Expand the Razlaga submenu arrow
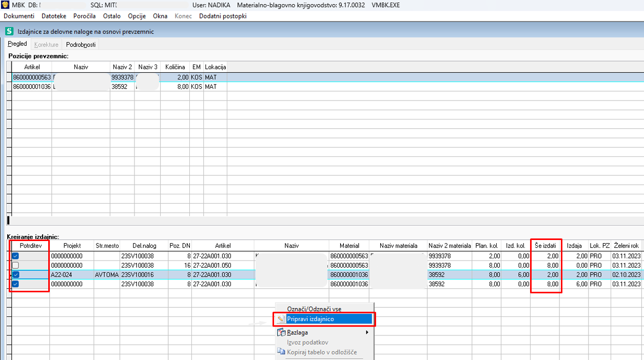Screen dimensions: 644x360 click(x=367, y=332)
